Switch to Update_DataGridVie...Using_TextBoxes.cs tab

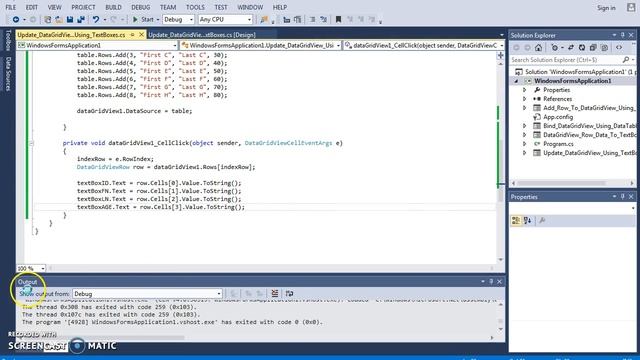[71, 35]
